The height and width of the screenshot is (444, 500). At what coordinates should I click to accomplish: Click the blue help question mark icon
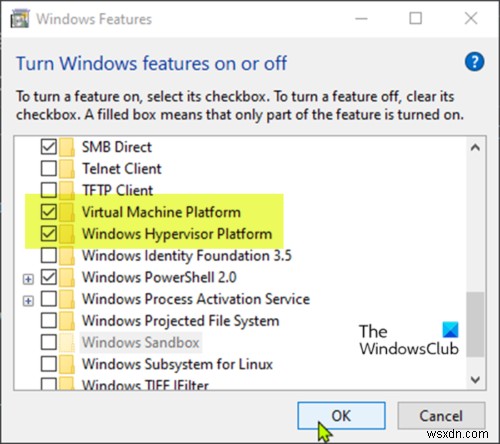[x=474, y=62]
